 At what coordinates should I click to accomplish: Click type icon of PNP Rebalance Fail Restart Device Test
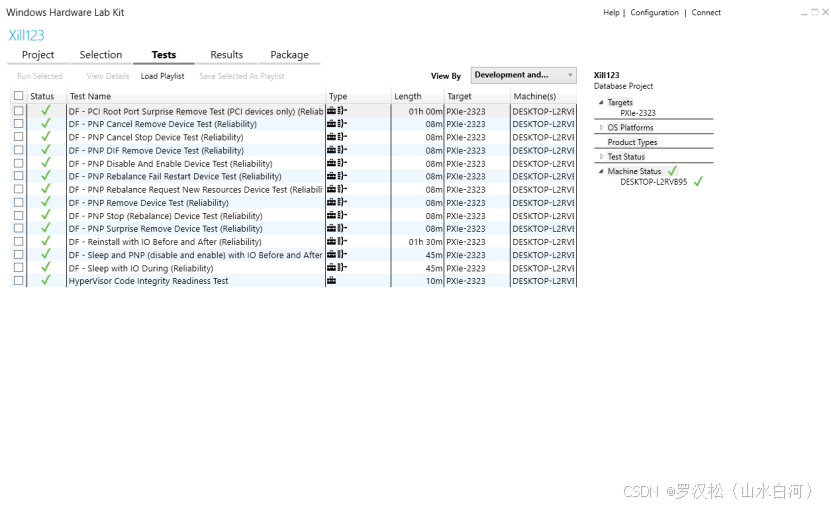(x=337, y=176)
